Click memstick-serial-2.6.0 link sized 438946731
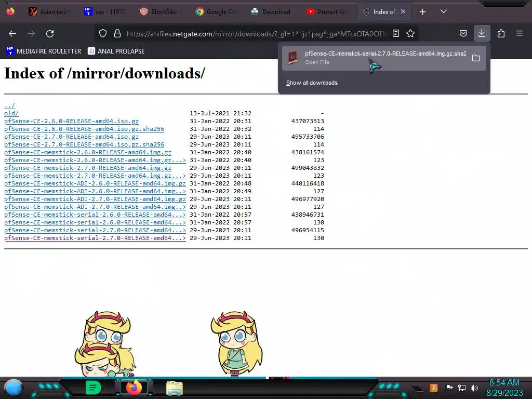The image size is (532, 399). tap(95, 215)
